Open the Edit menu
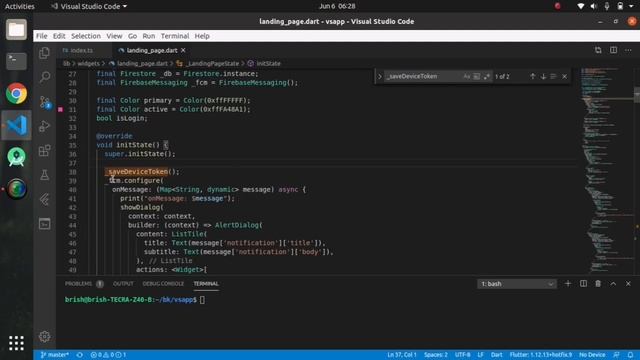Screen dimensions: 640x360 tap(59, 36)
